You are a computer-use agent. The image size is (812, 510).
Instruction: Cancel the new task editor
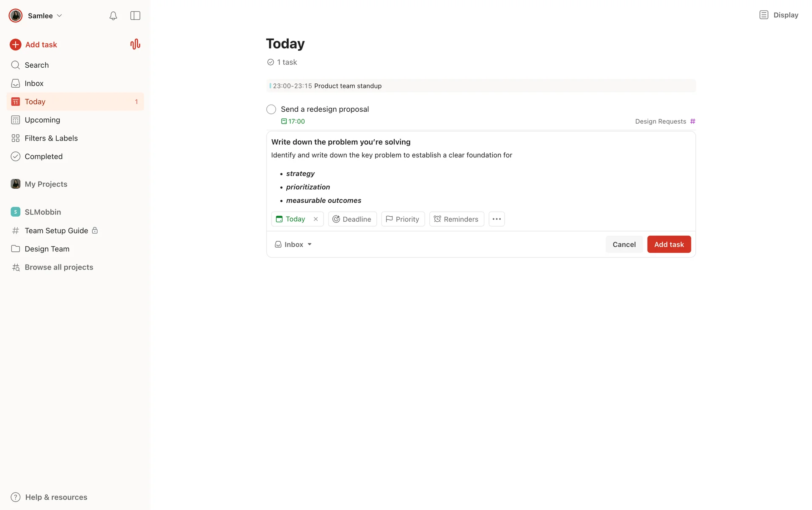624,245
